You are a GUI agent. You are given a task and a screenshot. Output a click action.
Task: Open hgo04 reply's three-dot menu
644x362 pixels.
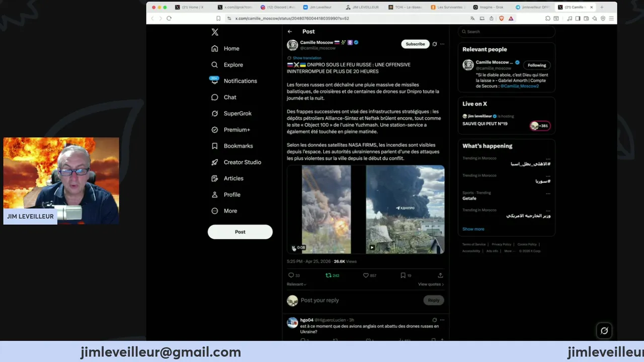[x=442, y=320]
